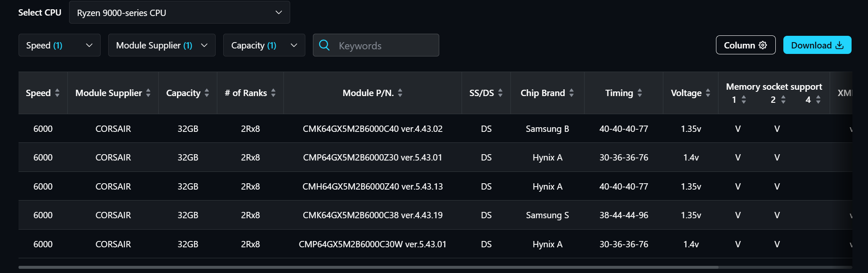Click the Download button

point(817,45)
